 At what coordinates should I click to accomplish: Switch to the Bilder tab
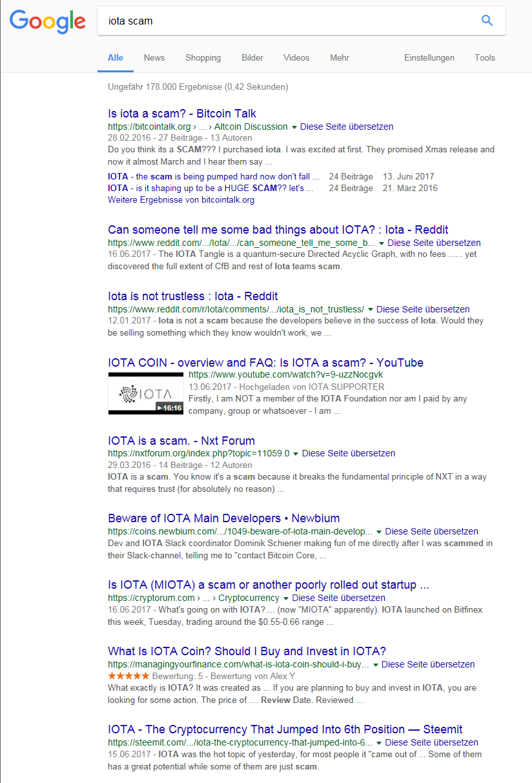pos(252,57)
